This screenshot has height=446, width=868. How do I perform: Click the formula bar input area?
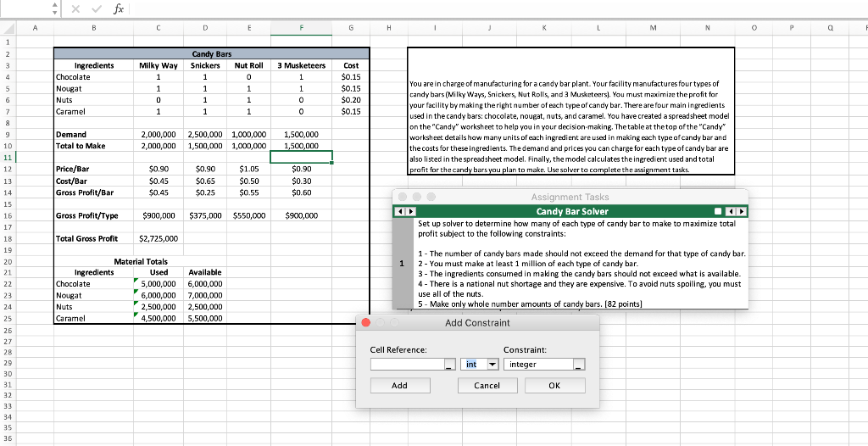[x=498, y=9]
